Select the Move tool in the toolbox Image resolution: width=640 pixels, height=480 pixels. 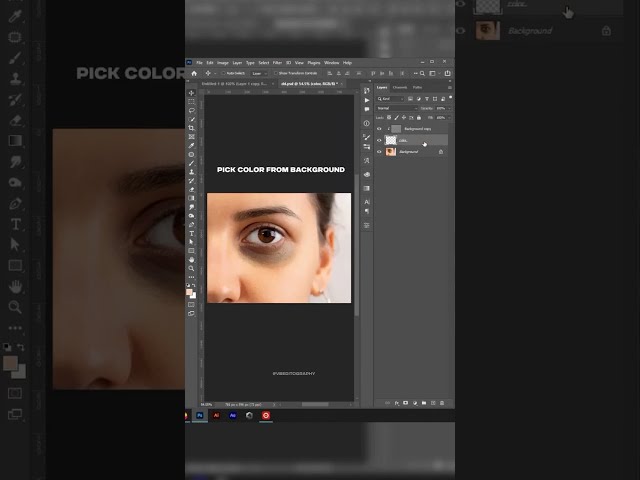(191, 93)
